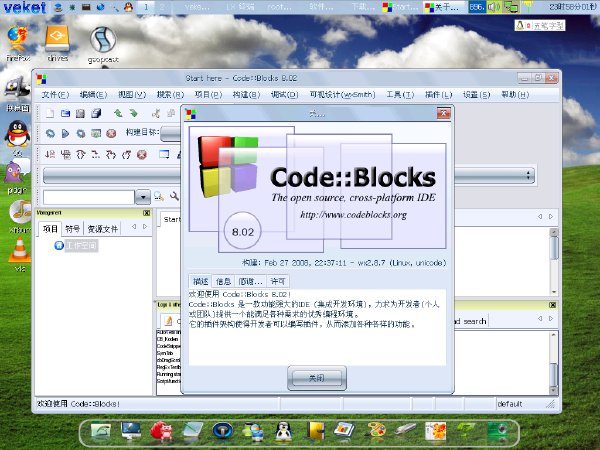Click the codeblocks.org URL in About banner
This screenshot has width=600, height=450.
(353, 215)
